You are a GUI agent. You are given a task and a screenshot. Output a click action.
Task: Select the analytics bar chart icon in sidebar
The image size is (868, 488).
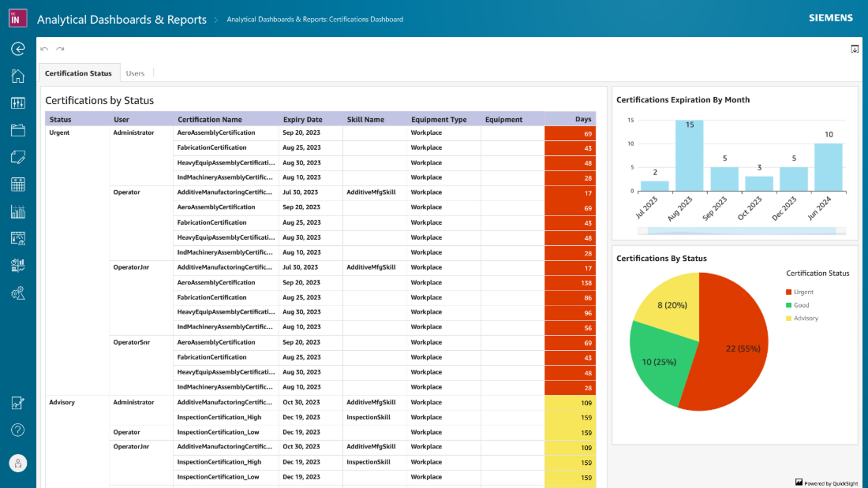pyautogui.click(x=17, y=212)
